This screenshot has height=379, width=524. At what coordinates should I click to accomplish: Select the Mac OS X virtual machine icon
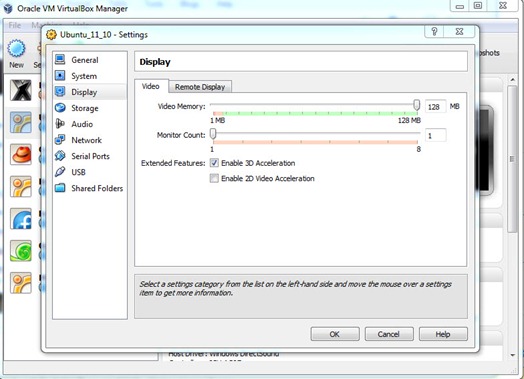(x=21, y=90)
